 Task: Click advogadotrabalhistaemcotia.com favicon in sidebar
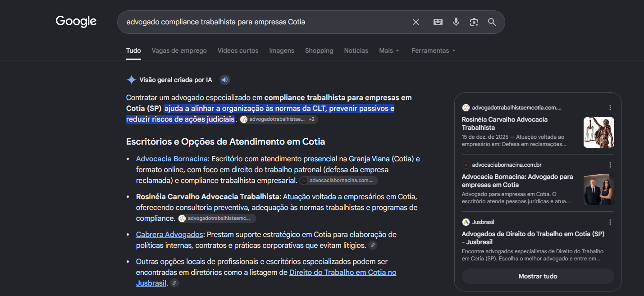[466, 108]
